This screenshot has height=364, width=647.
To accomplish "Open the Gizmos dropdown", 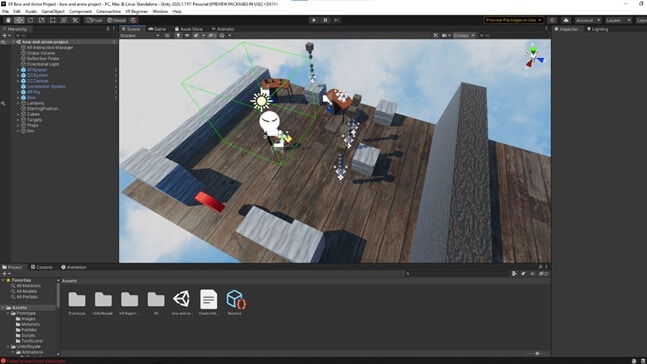I will point(464,35).
